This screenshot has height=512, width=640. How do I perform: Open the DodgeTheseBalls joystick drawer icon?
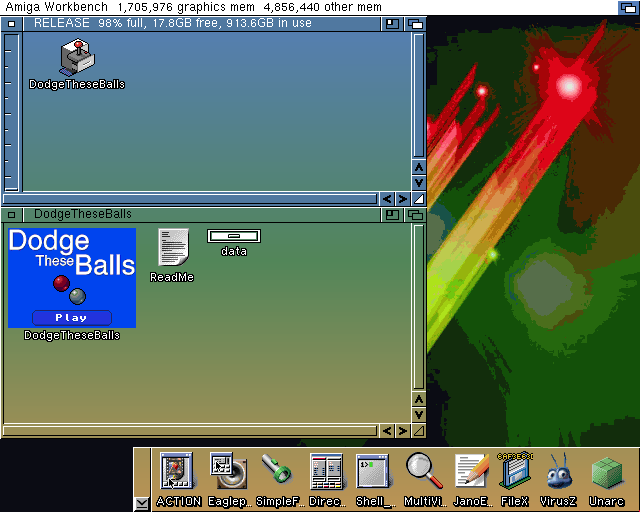77,57
